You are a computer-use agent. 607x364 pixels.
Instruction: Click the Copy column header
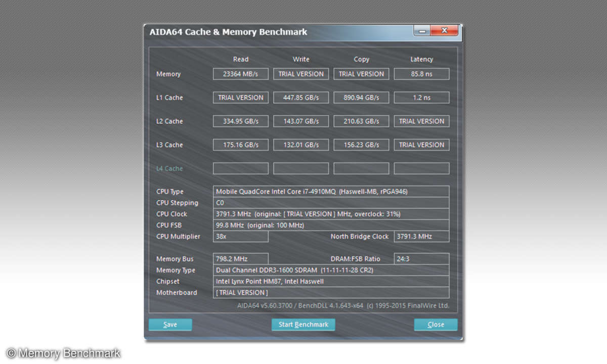361,59
